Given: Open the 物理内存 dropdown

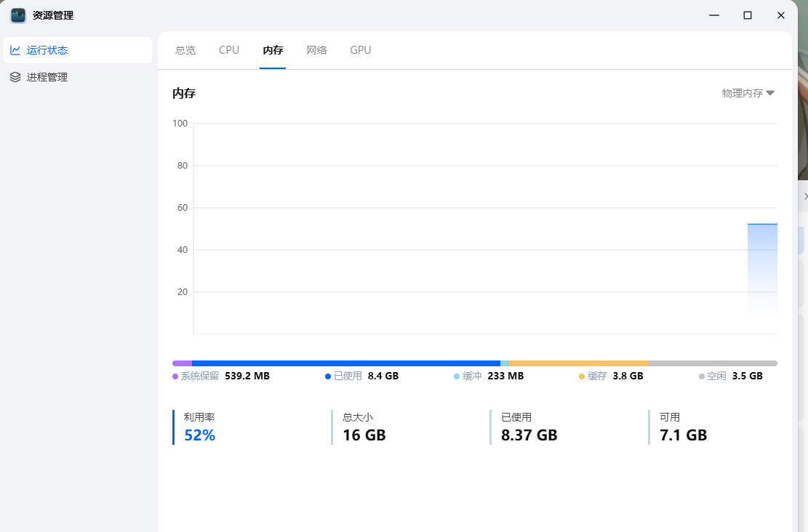Looking at the screenshot, I should pyautogui.click(x=743, y=93).
